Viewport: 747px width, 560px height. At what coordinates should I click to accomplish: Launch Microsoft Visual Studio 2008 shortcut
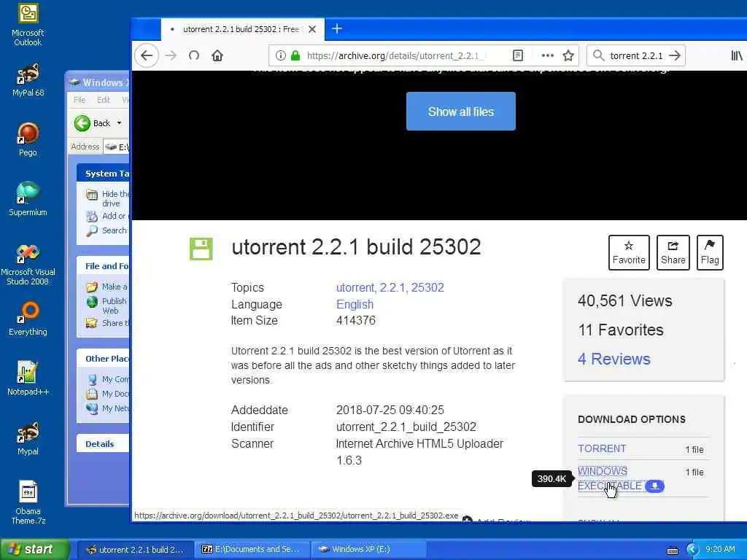tap(28, 265)
